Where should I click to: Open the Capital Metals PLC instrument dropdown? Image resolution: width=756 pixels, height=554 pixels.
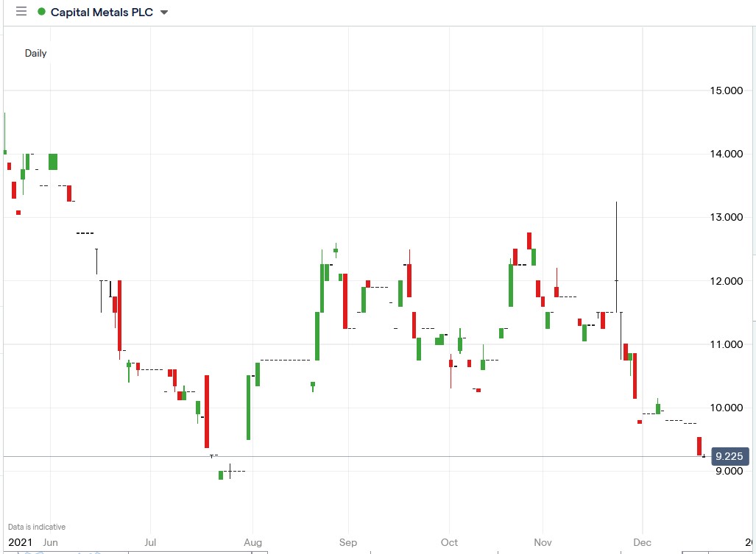[163, 12]
